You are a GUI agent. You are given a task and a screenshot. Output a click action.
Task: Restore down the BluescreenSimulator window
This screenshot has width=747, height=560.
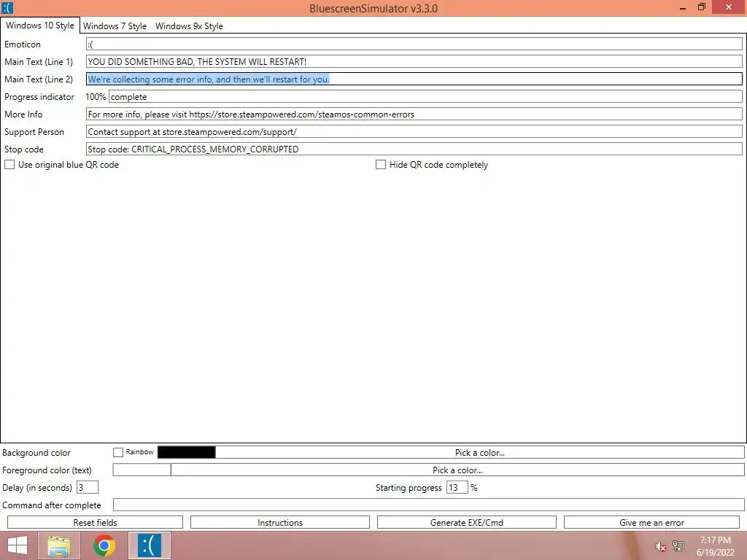pyautogui.click(x=701, y=7)
